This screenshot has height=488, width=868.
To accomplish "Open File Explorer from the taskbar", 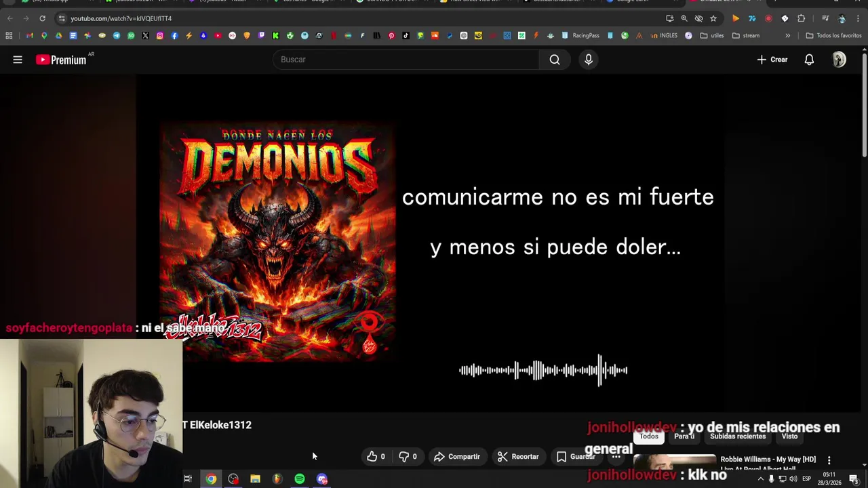I will 255,479.
